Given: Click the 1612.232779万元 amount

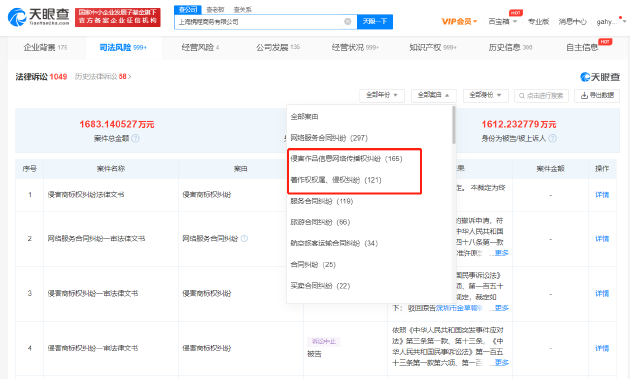Looking at the screenshot, I should [519, 124].
